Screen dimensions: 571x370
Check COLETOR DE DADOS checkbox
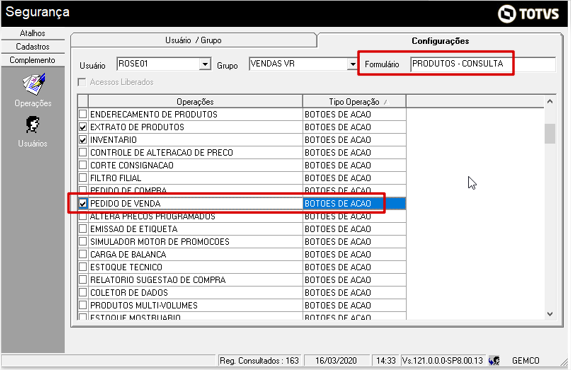[x=83, y=292]
